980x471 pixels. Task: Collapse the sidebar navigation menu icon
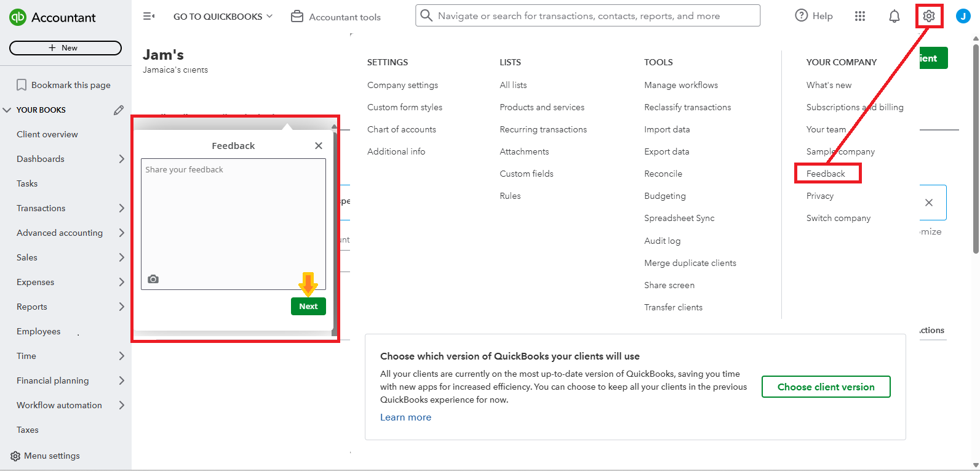click(149, 16)
